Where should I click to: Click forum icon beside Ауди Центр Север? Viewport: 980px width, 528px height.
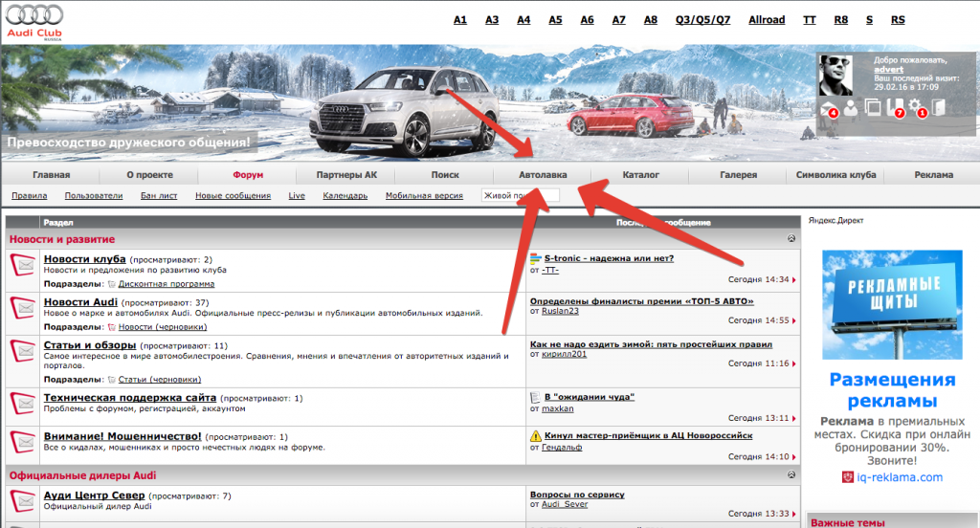pyautogui.click(x=23, y=500)
